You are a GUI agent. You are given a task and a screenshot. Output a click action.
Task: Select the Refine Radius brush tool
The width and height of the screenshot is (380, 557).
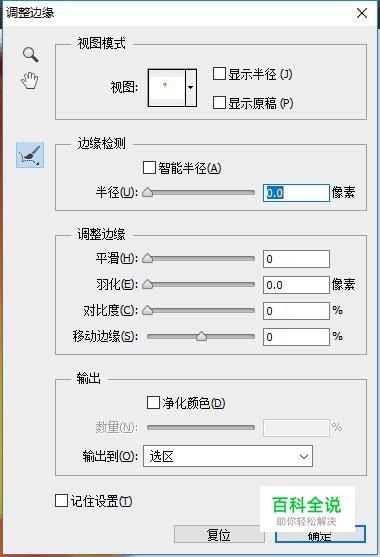point(30,155)
